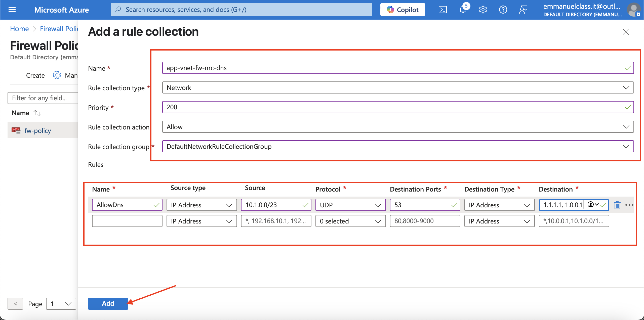
Task: Edit the Priority field 200
Action: pyautogui.click(x=398, y=107)
